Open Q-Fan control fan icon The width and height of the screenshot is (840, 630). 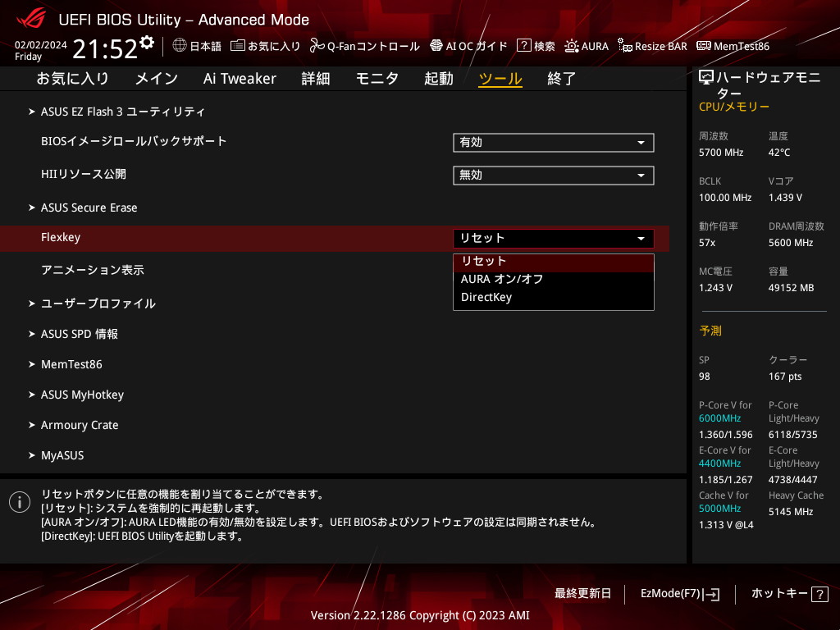click(x=317, y=46)
